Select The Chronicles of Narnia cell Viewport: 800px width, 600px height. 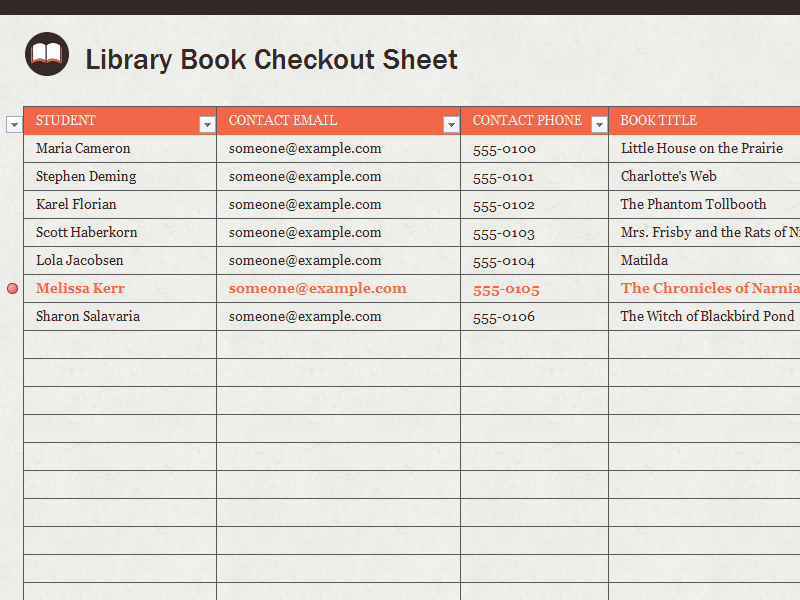(x=705, y=289)
